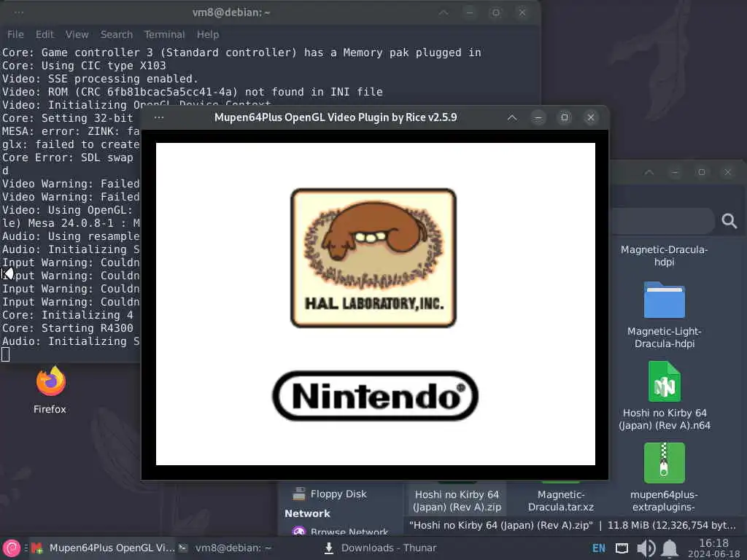
Task: Click the display icon in system tray
Action: (622, 548)
